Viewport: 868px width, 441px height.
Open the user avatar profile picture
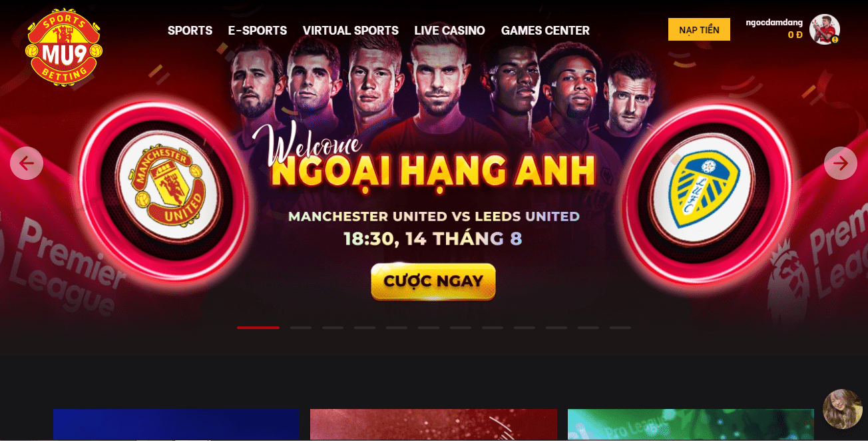(x=824, y=29)
